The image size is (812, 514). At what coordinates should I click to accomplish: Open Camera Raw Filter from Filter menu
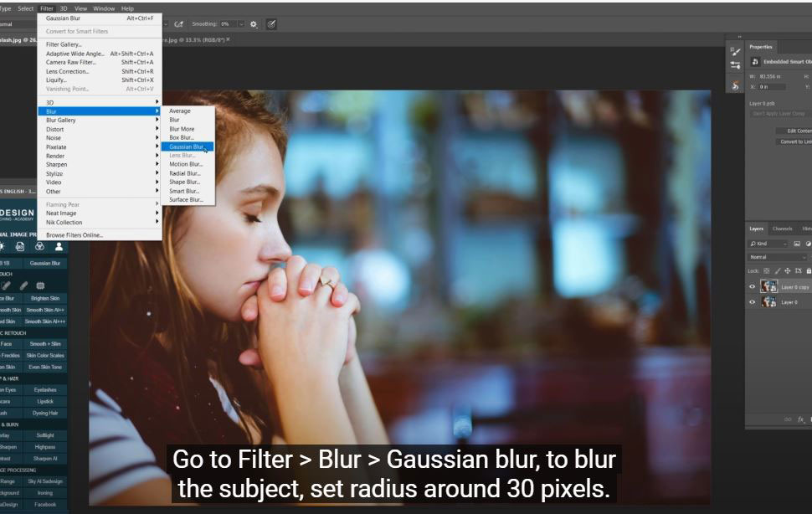[x=71, y=62]
